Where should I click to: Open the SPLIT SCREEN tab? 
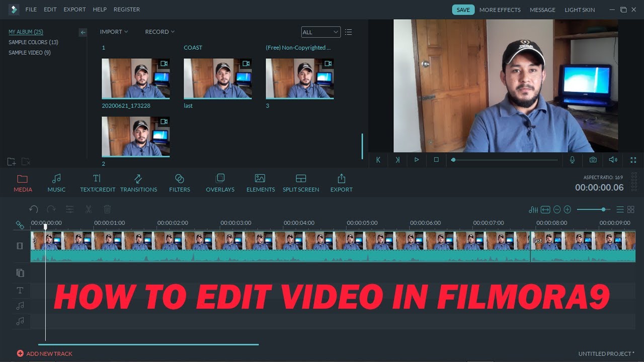(301, 183)
